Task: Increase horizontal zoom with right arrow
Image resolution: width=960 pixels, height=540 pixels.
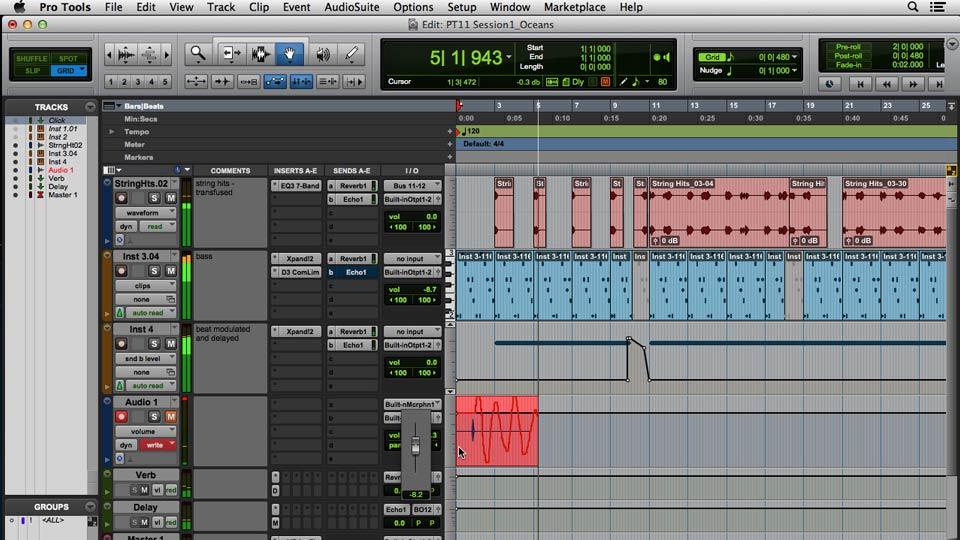Action: tap(167, 54)
